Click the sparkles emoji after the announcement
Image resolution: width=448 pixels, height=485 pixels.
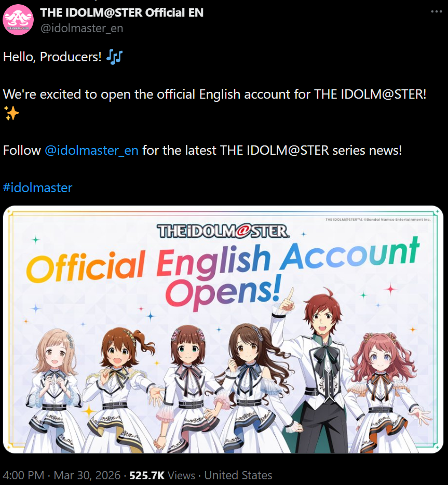(x=11, y=113)
